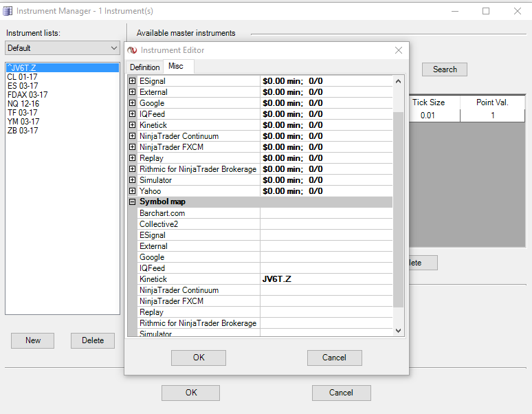The image size is (532, 414).
Task: Click the NinjaTrader Continuum symbol map field
Action: tap(326, 290)
